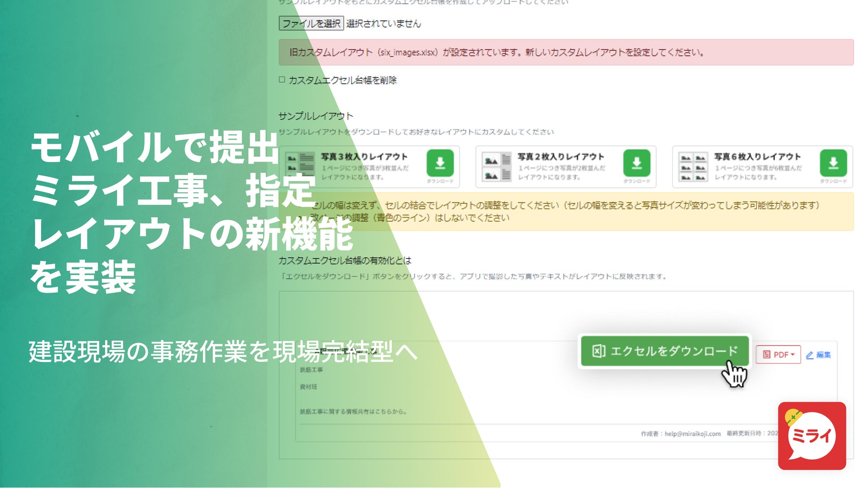Click the Excel icon on download button

(x=598, y=351)
